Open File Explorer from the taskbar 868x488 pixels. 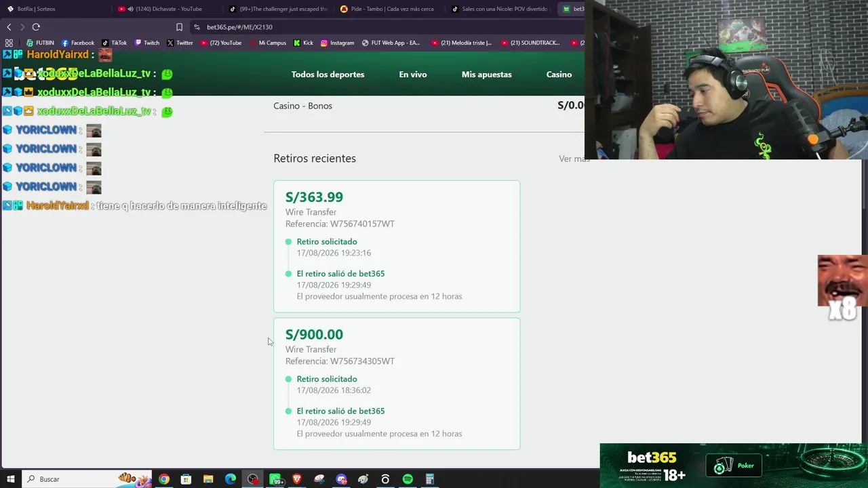[208, 479]
